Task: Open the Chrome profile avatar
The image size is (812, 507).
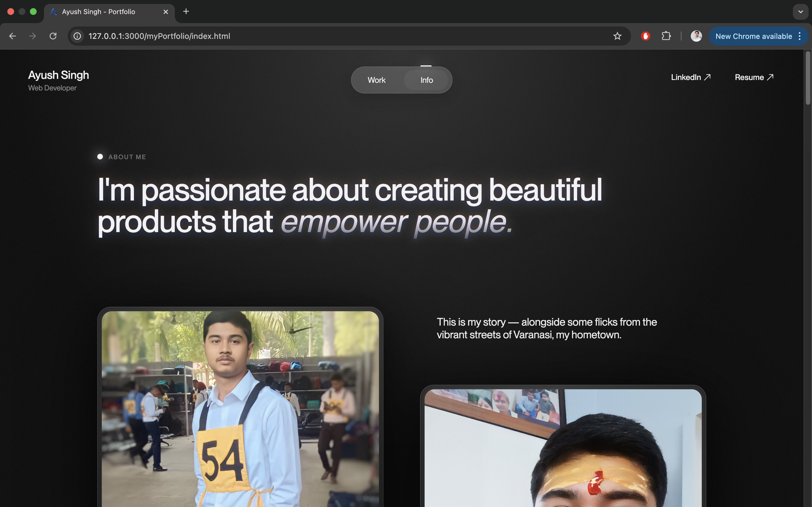Action: click(696, 36)
